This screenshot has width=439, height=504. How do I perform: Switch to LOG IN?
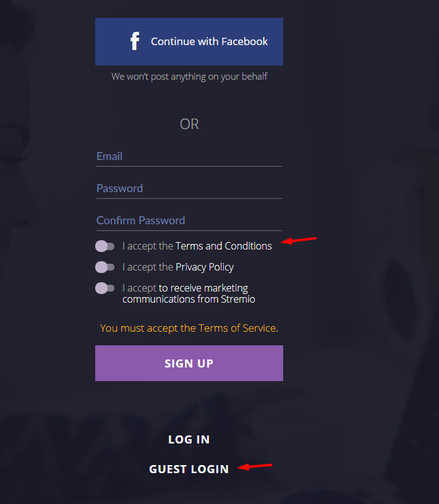pyautogui.click(x=189, y=439)
